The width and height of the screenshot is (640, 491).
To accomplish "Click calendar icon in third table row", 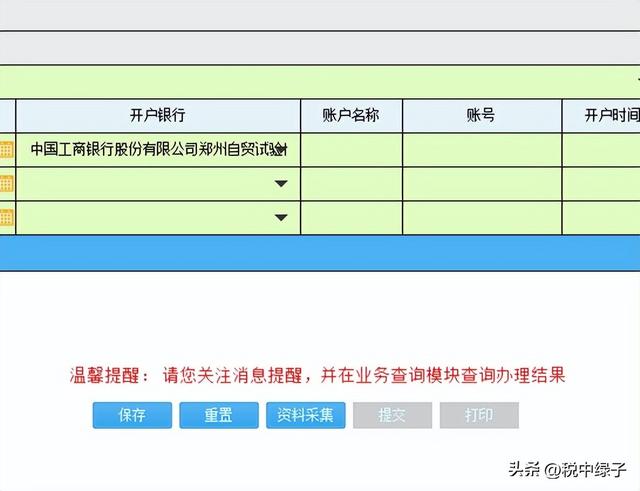I will (x=7, y=218).
